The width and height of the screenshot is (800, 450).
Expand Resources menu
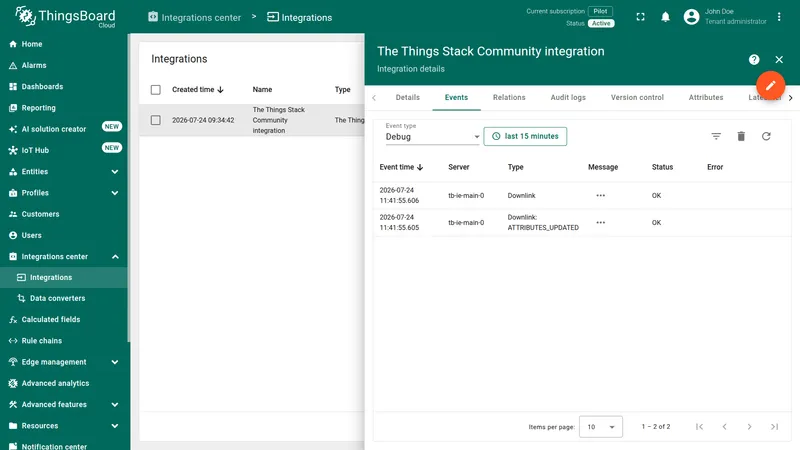pyautogui.click(x=115, y=426)
